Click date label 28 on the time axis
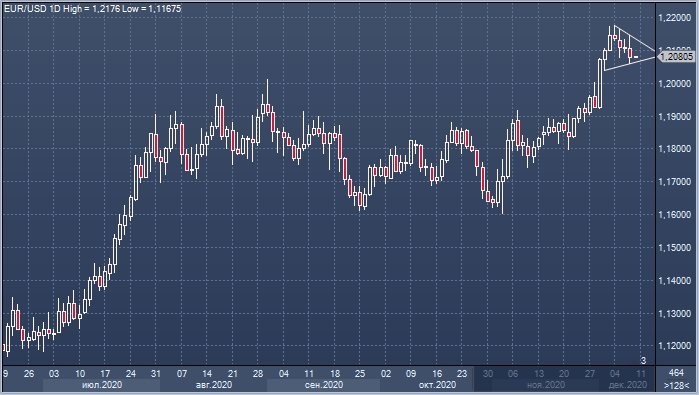Screen dimensions: 699x395 tap(258, 374)
